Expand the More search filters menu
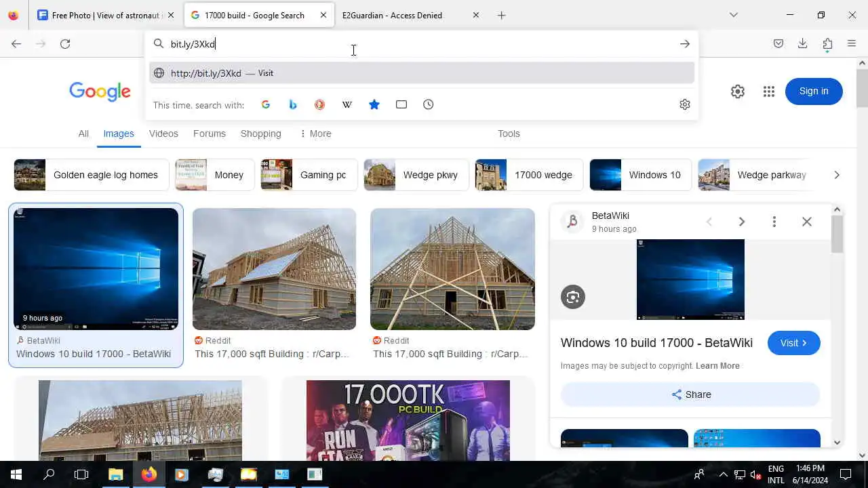 (x=315, y=134)
